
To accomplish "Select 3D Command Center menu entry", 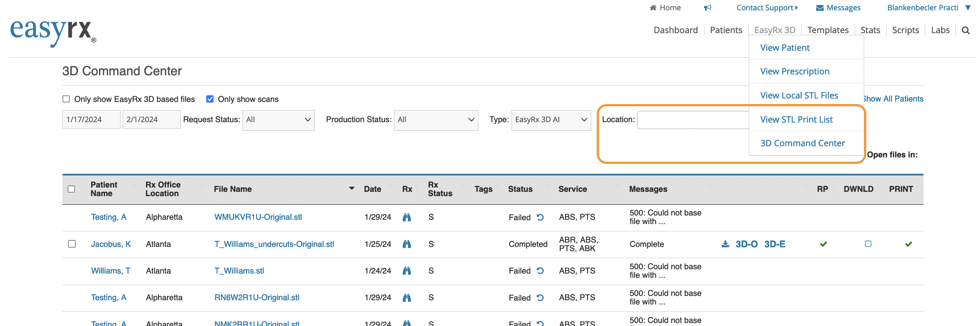I will tap(806, 143).
